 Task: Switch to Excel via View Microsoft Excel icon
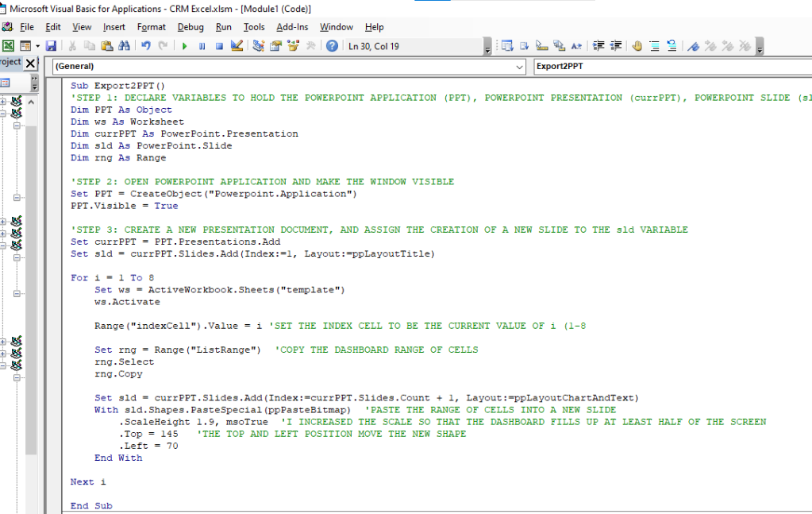(x=8, y=46)
